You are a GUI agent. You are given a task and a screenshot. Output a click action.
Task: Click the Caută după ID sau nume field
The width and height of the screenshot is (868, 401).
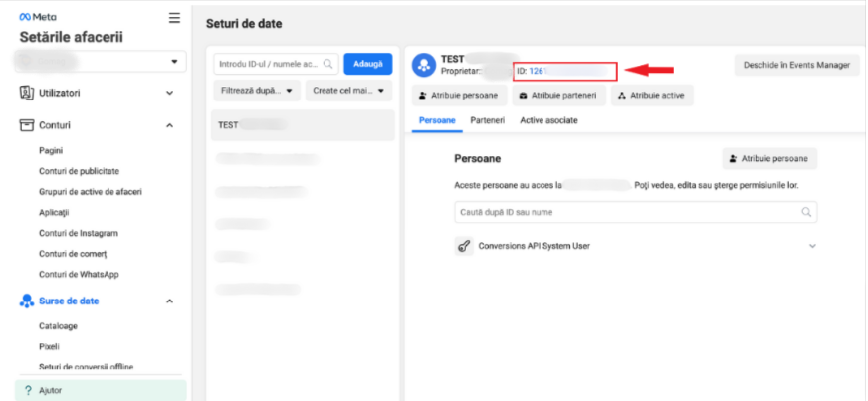tap(627, 212)
